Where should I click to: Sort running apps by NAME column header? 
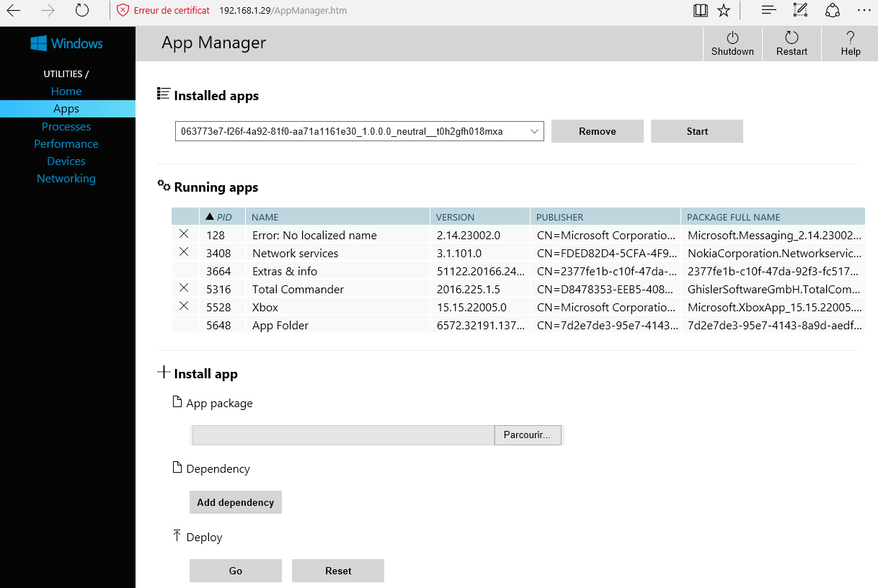pyautogui.click(x=265, y=217)
